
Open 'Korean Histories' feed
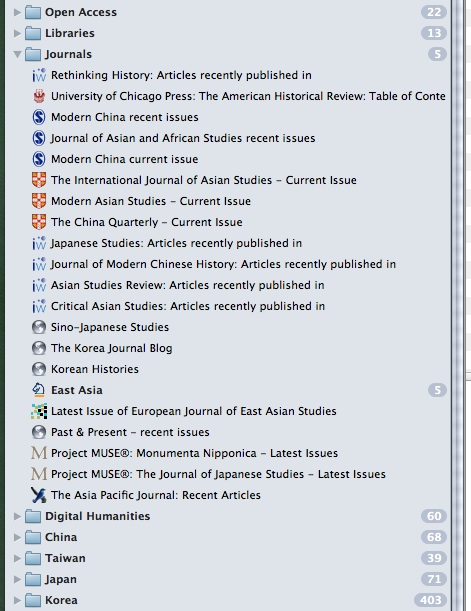click(95, 369)
